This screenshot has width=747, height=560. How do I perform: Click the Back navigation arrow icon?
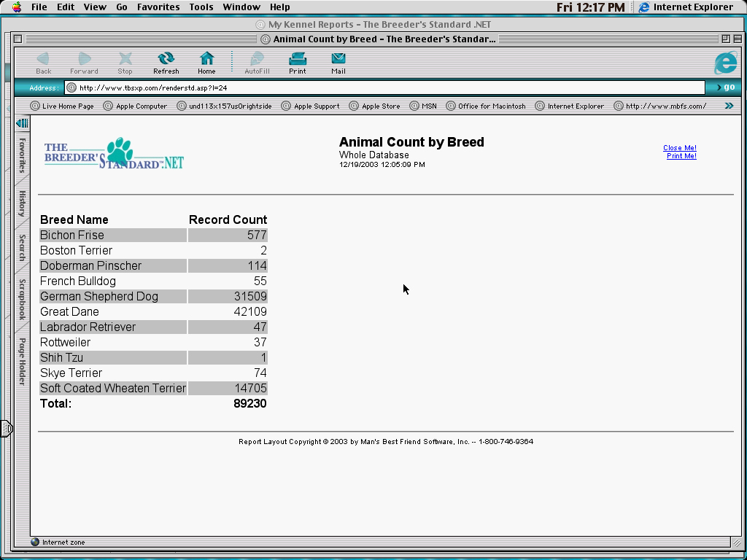click(43, 59)
